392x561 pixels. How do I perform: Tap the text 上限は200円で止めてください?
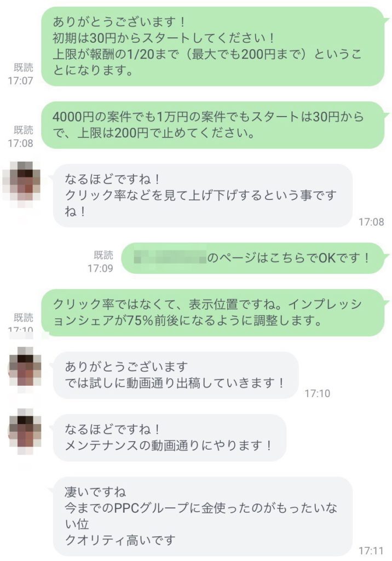point(166,133)
